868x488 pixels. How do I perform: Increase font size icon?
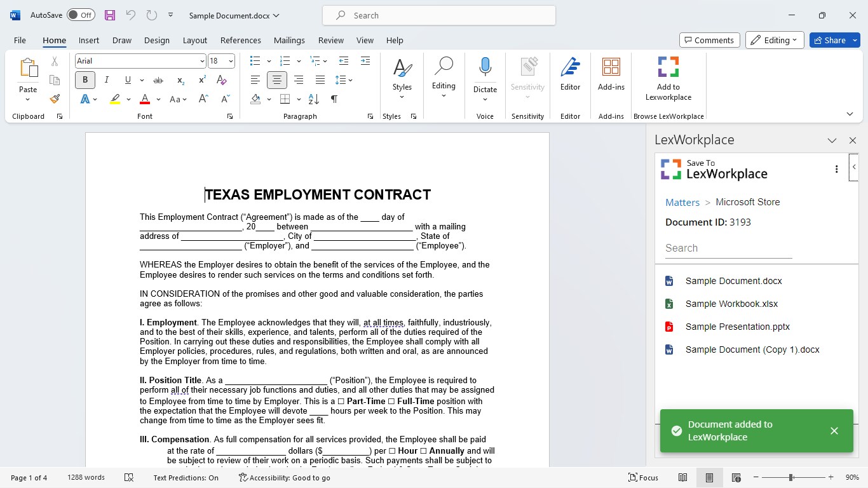click(x=203, y=99)
